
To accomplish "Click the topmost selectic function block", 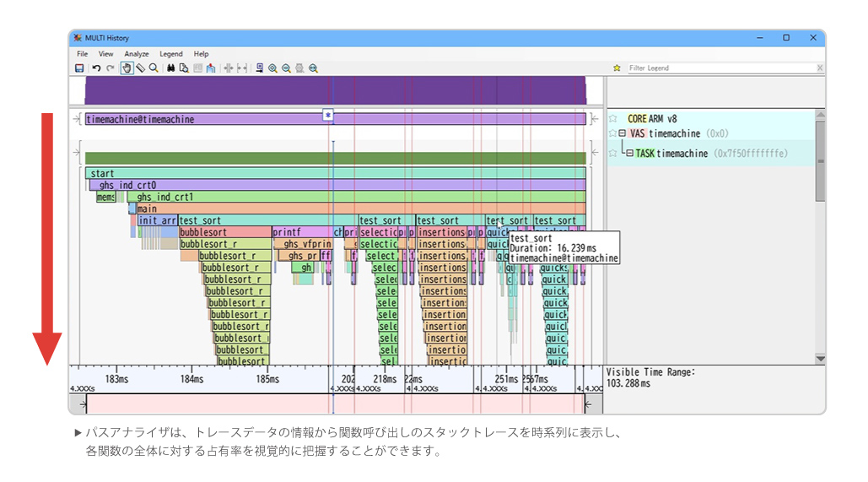I will pyautogui.click(x=379, y=232).
